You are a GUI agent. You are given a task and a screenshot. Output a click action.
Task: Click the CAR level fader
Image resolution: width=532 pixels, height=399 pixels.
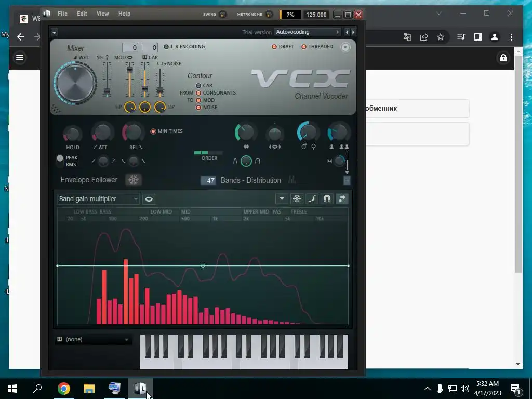(x=145, y=89)
